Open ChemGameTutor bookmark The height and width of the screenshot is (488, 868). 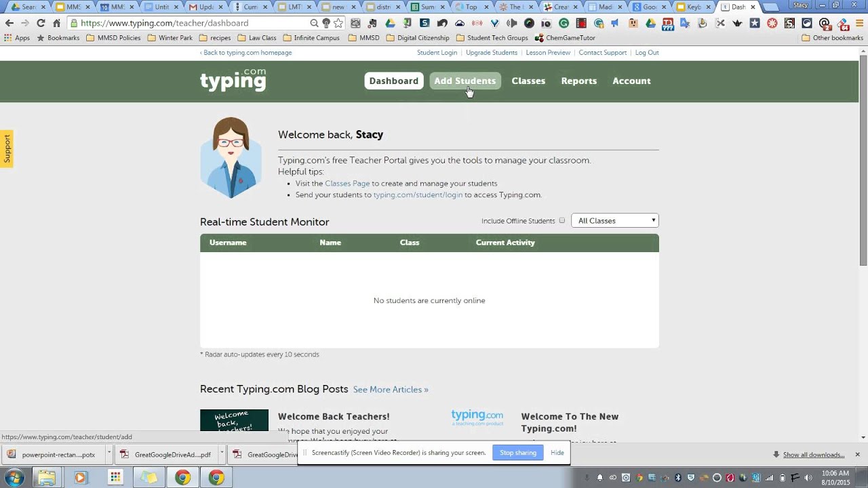tap(565, 38)
